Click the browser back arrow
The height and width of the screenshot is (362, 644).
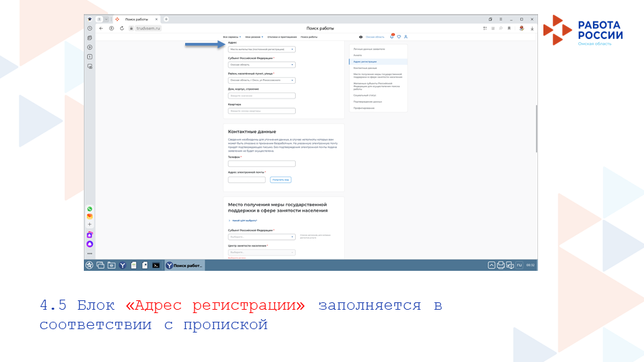[101, 28]
